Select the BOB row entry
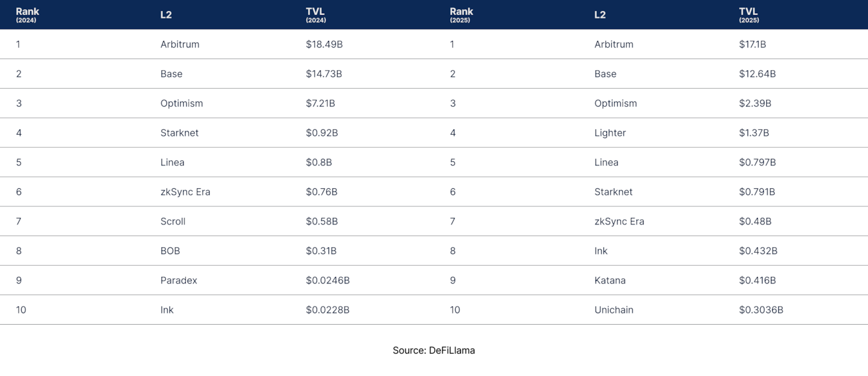Screen dimensions: 868x376 [x=170, y=251]
